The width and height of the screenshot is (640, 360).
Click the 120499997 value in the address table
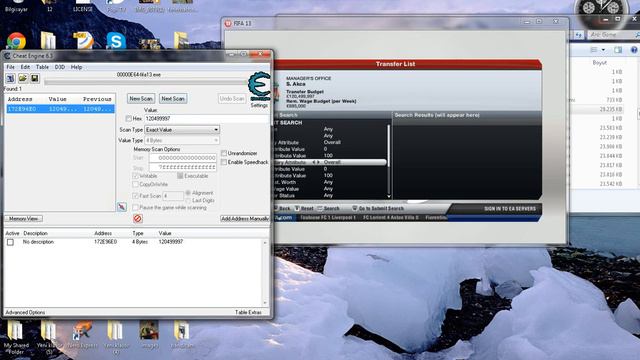(171, 242)
